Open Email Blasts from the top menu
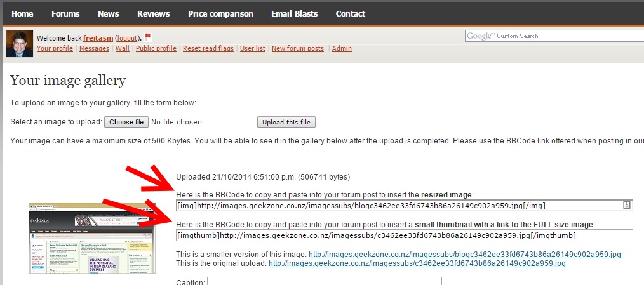Image resolution: width=644 pixels, height=285 pixels. click(294, 13)
